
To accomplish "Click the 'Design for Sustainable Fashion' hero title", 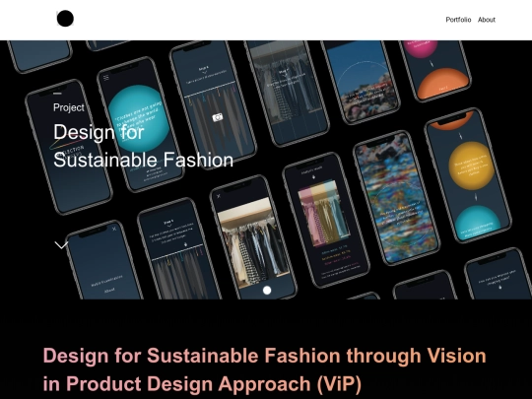I will (143, 146).
